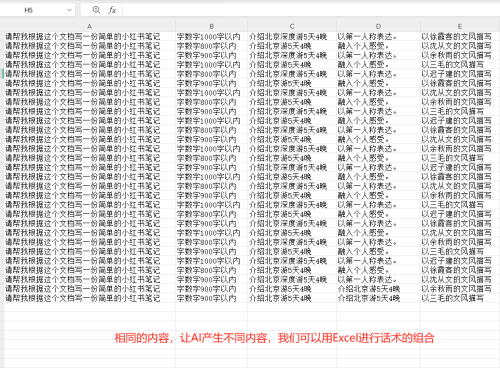Click column A cell in the 1000字 余秋雨 row
Screen dimensions: 500x368
pyautogui.click(x=82, y=148)
